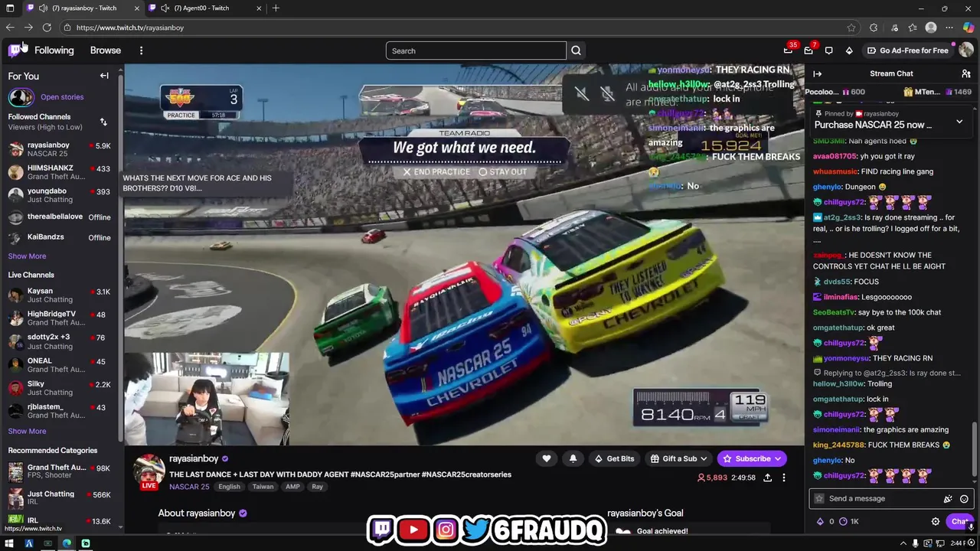Click the Send a message chat field
Viewport: 980px width, 551px height.
[892, 499]
